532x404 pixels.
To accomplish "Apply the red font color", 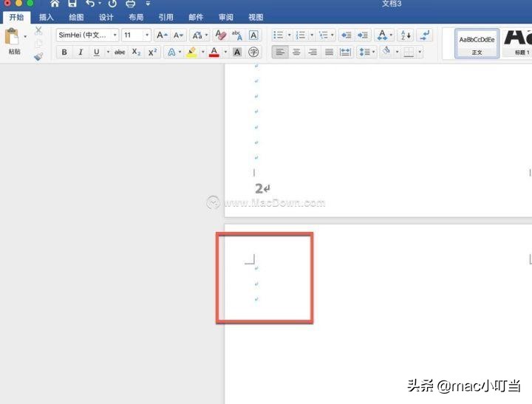I will [214, 52].
